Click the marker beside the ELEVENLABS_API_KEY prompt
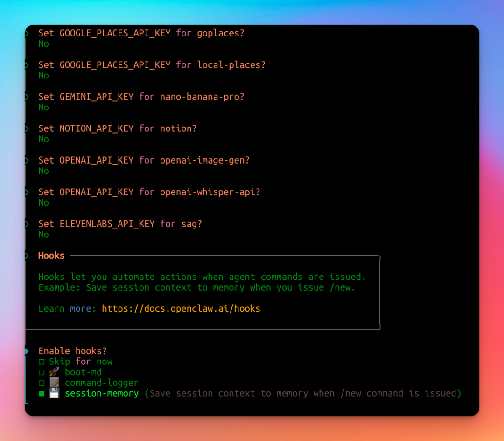 coord(27,224)
